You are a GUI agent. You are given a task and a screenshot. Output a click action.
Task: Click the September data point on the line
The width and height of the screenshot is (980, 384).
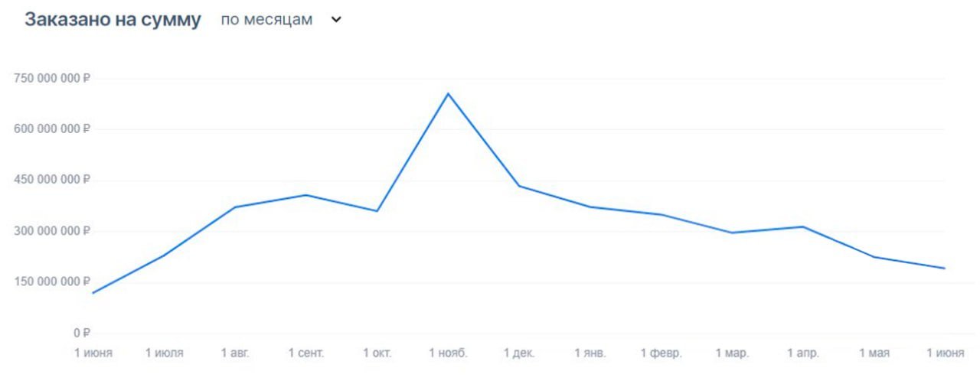[x=305, y=195]
